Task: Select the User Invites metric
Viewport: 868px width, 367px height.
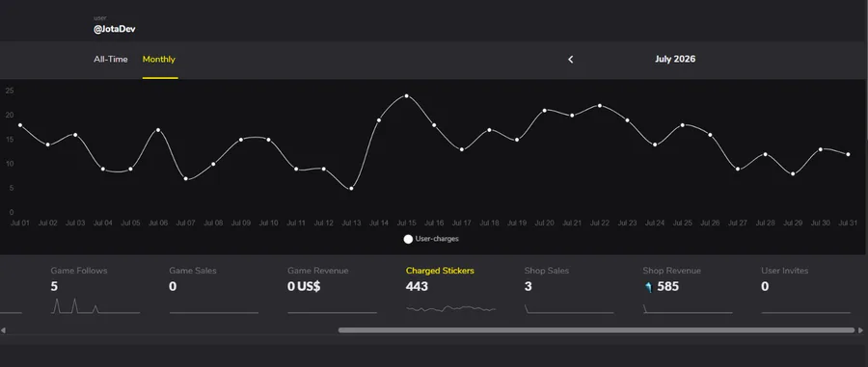Action: 806,292
